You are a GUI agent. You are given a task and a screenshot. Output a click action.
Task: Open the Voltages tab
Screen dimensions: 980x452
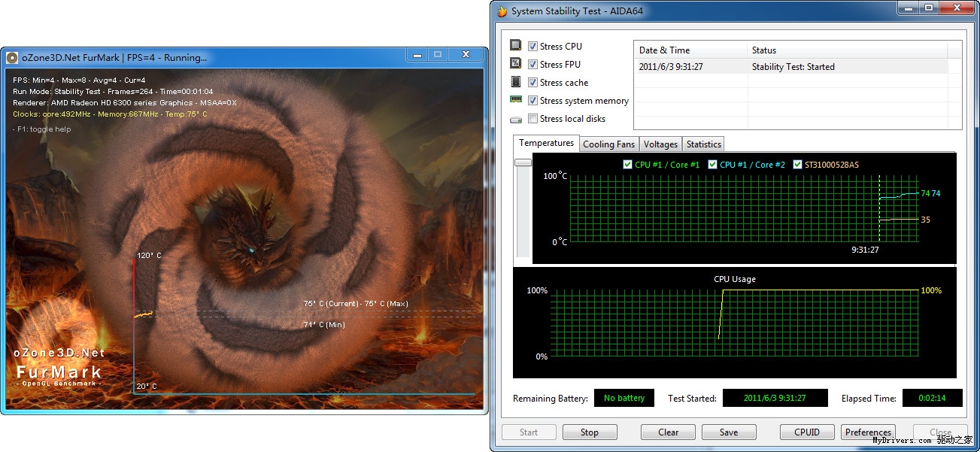click(x=660, y=144)
